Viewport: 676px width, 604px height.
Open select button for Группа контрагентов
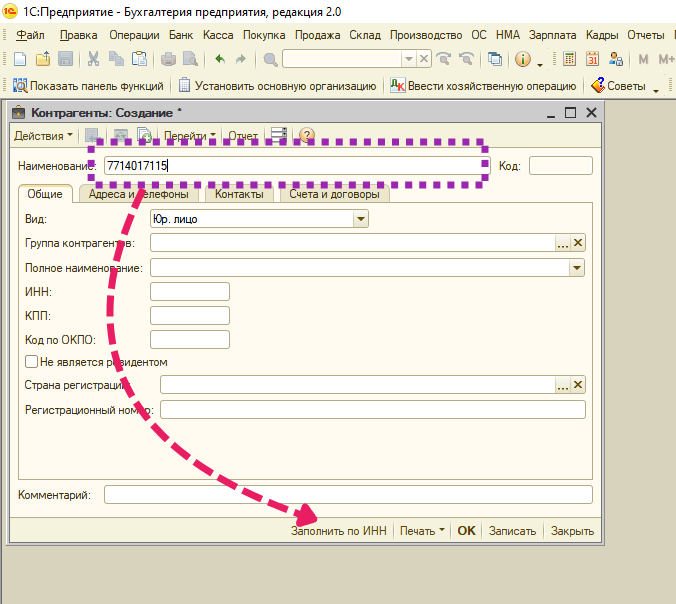pos(563,243)
